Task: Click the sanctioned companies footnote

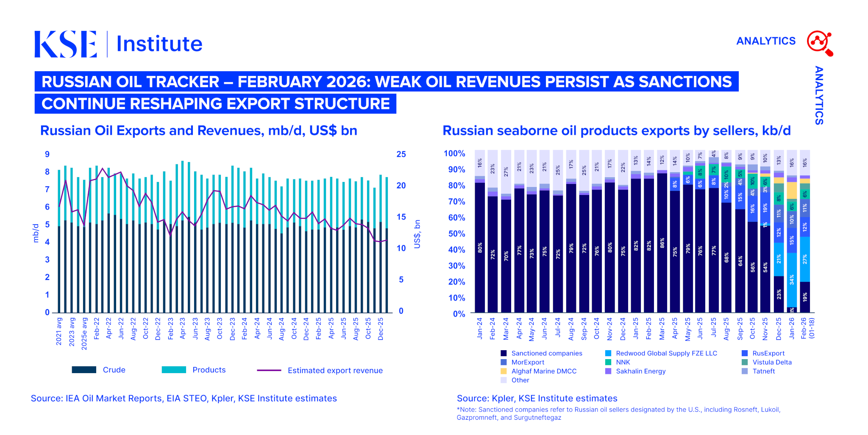Action: [x=618, y=413]
